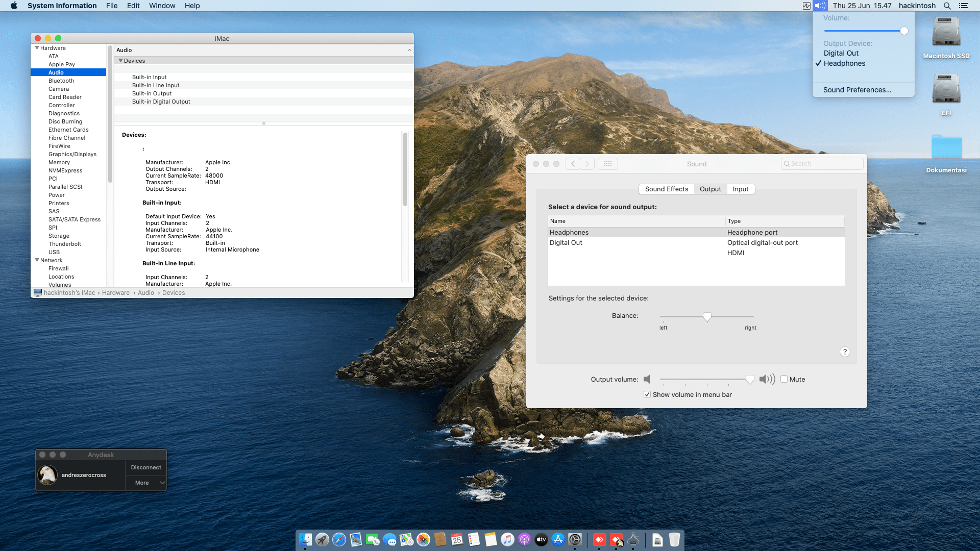Uncheck Show volume in menu bar
Screen dimensions: 980x551
tap(647, 394)
